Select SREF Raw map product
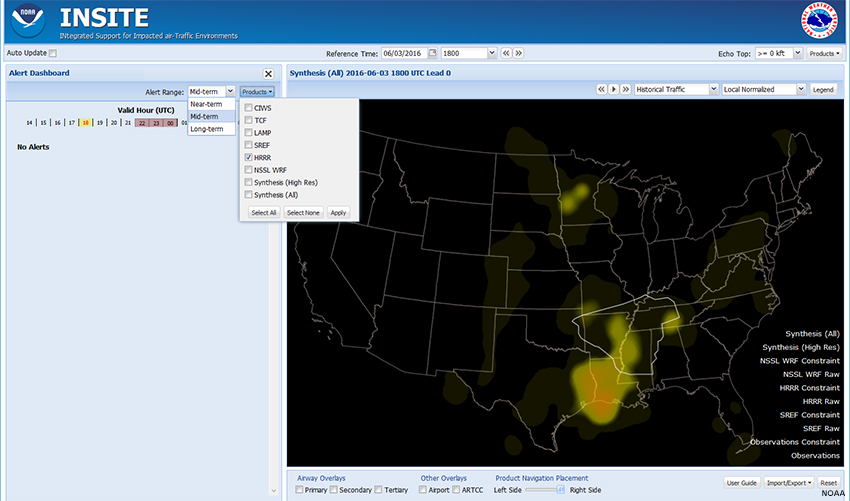850x501 pixels. click(x=821, y=429)
